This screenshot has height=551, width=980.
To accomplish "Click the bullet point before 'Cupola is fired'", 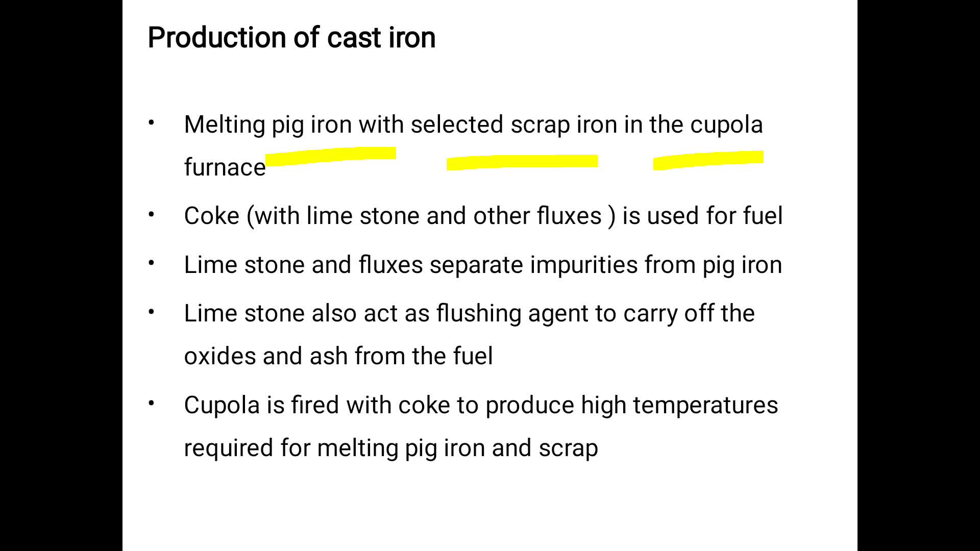I will (152, 404).
